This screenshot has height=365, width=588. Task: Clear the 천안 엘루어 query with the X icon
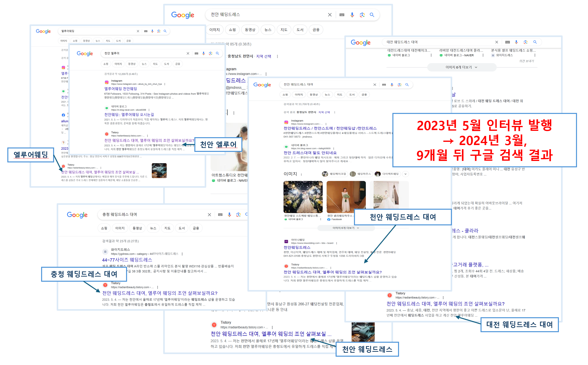(188, 53)
